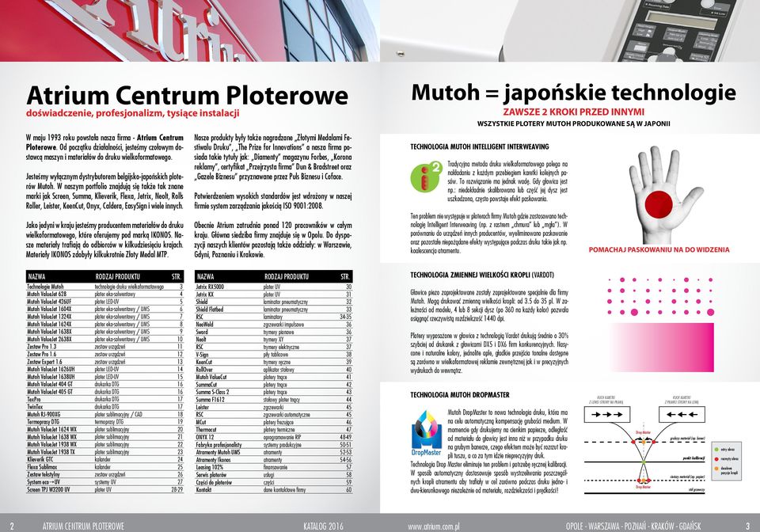760x532 pixels.
Task: Select the 'RollOver' table row
Action: pos(273,370)
